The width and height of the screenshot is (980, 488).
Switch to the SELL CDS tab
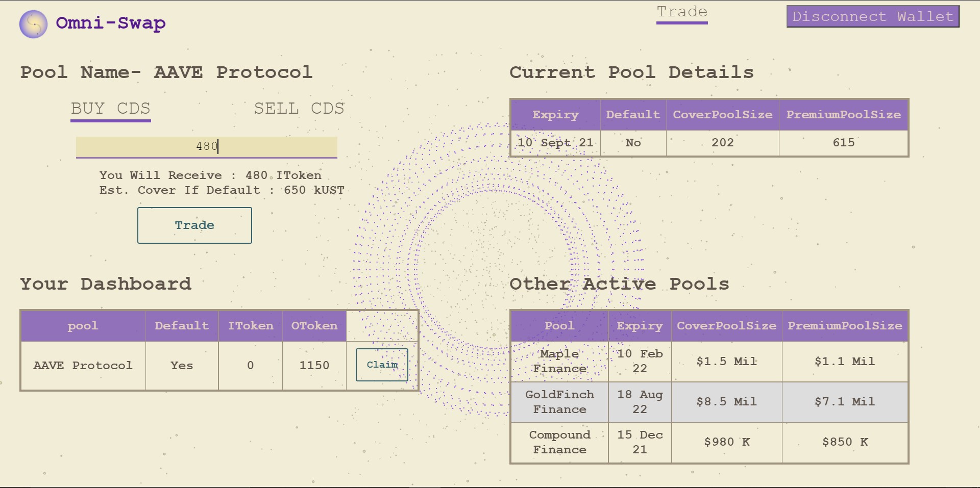pyautogui.click(x=299, y=109)
